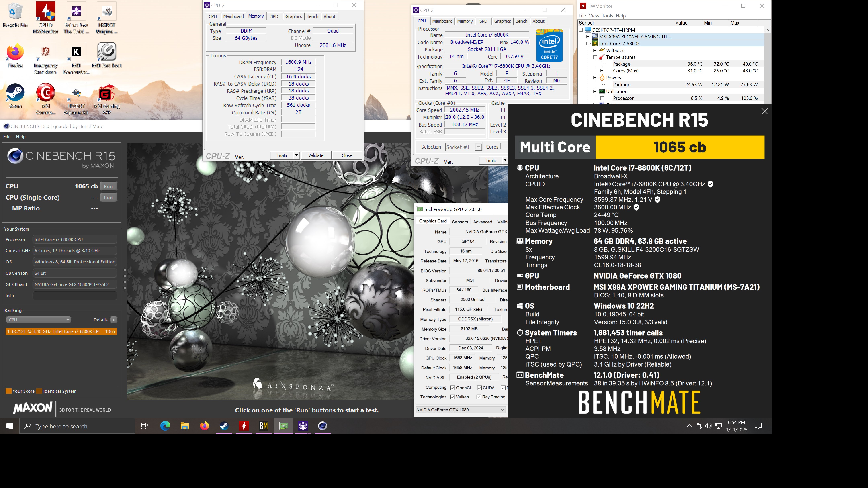Click the Firefox taskbar icon
The width and height of the screenshot is (868, 488).
click(204, 426)
